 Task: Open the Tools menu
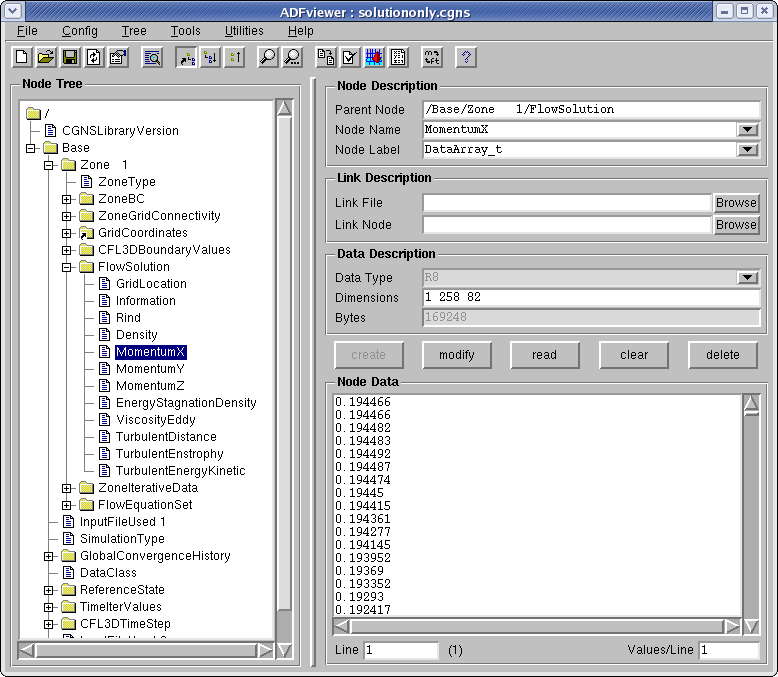point(186,31)
